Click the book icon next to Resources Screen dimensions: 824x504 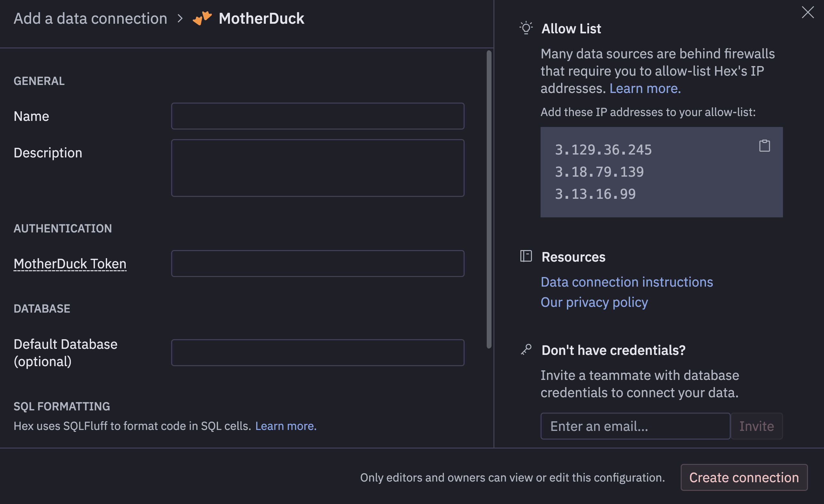pos(526,256)
